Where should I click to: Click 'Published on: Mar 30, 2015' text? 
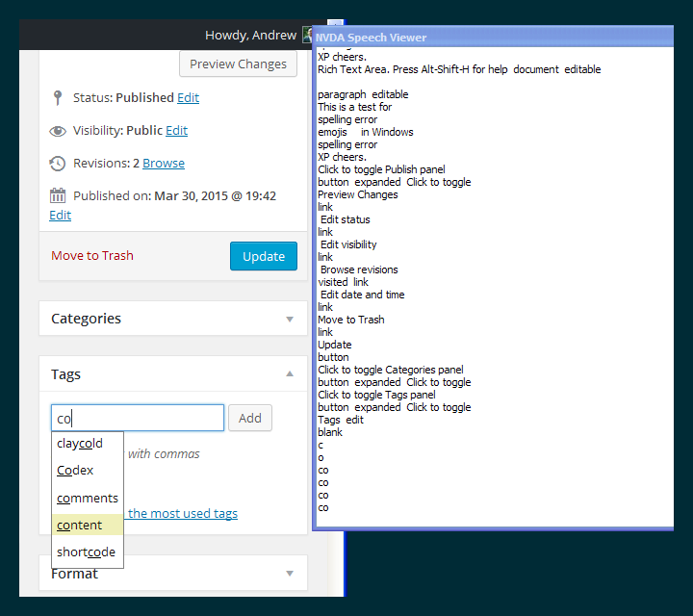174,195
